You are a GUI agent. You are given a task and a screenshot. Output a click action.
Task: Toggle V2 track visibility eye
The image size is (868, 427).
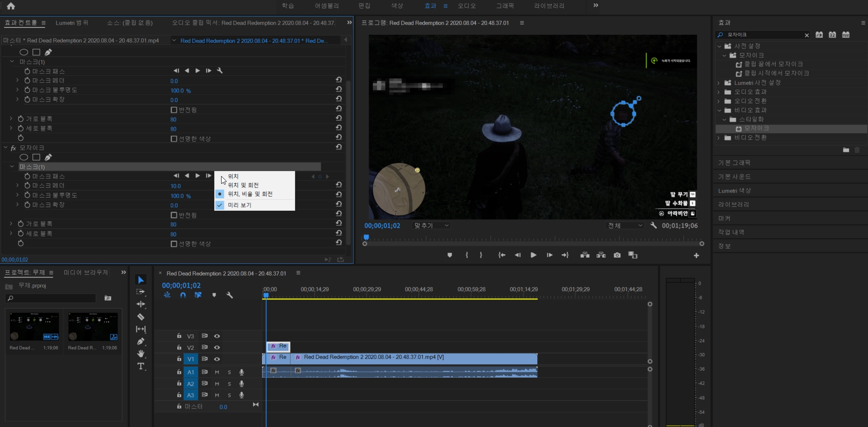click(x=217, y=347)
